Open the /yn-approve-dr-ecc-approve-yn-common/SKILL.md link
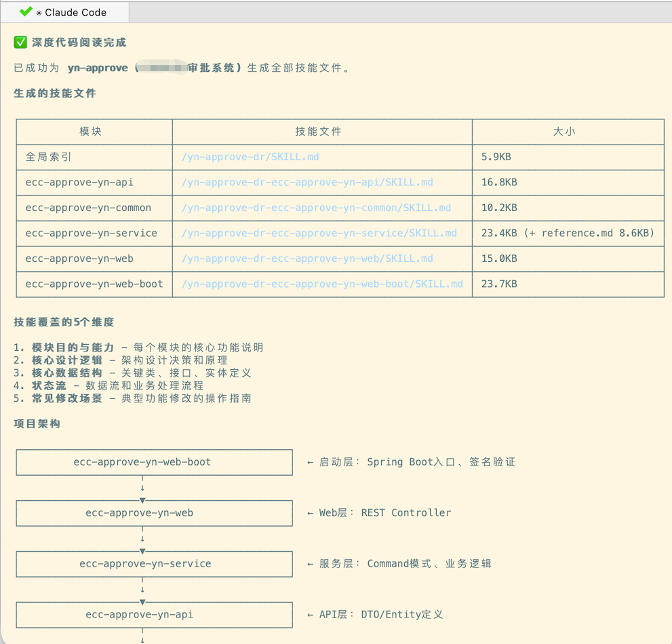 tap(316, 208)
